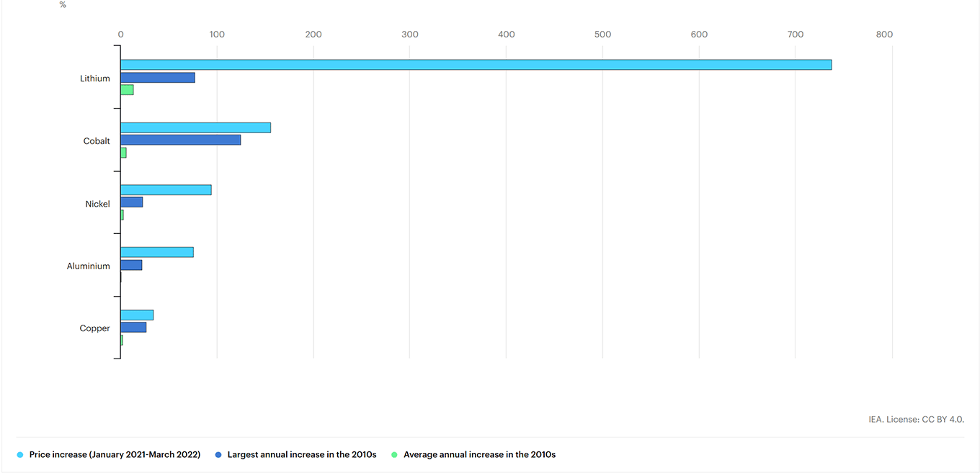
Task: Click the Aluminium axis label
Action: click(89, 266)
